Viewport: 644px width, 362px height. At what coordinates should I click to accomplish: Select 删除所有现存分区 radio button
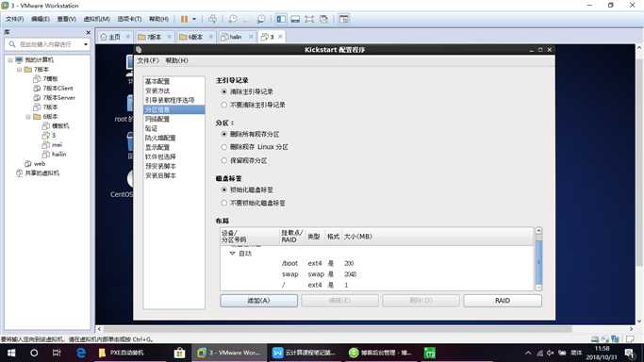pyautogui.click(x=223, y=134)
